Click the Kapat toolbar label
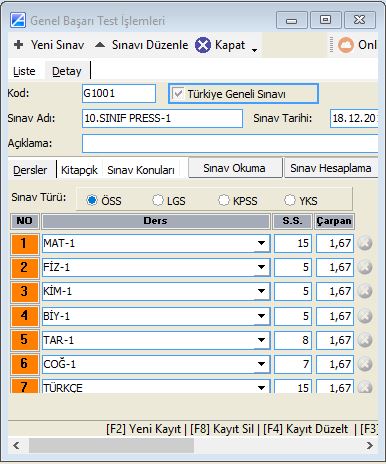The image size is (386, 464). click(x=230, y=45)
